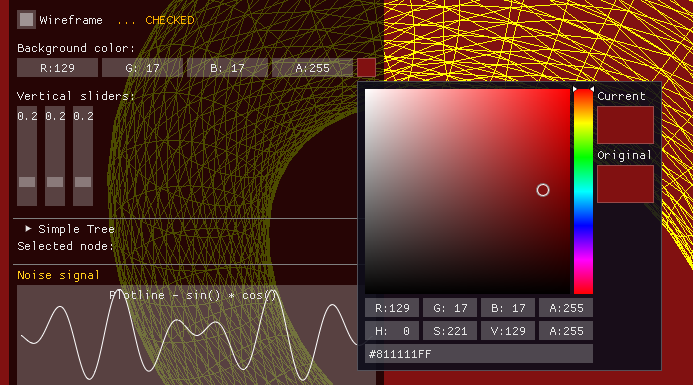Viewport: 693px width, 385px height.
Task: Click the background color B: 17 field
Action: tap(227, 68)
